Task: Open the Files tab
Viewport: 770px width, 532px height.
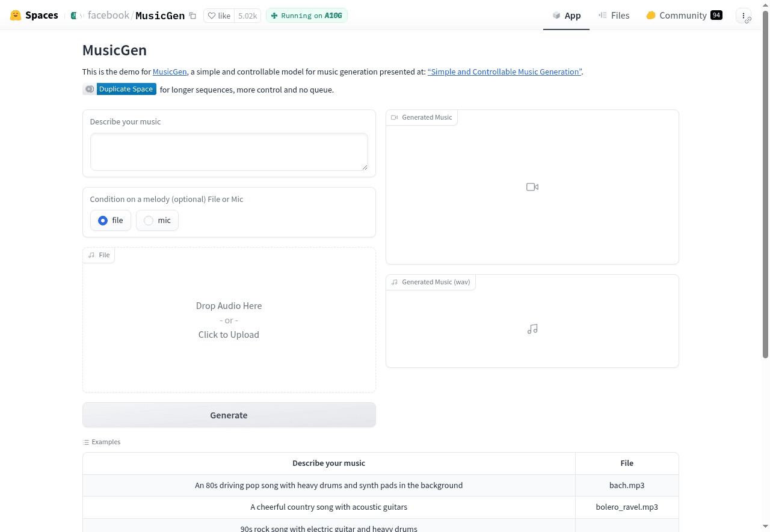Action: tap(614, 16)
